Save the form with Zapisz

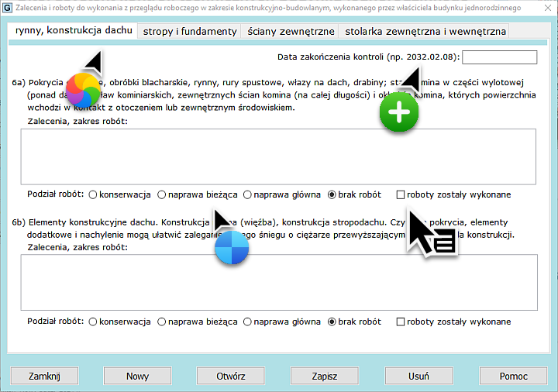click(x=324, y=376)
